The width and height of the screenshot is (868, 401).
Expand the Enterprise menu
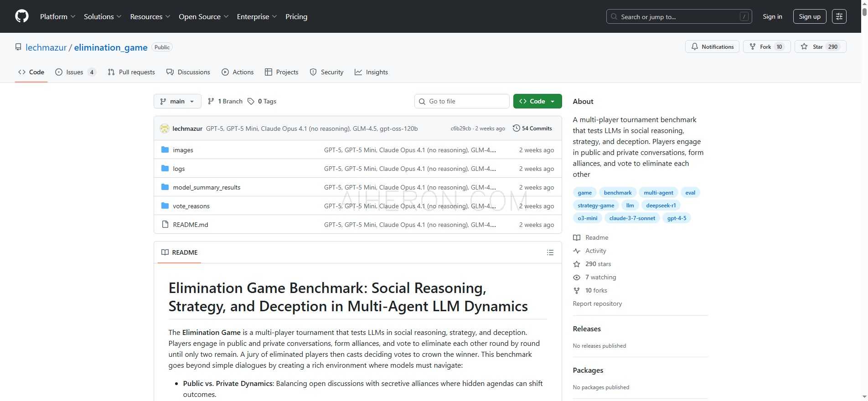pos(257,16)
